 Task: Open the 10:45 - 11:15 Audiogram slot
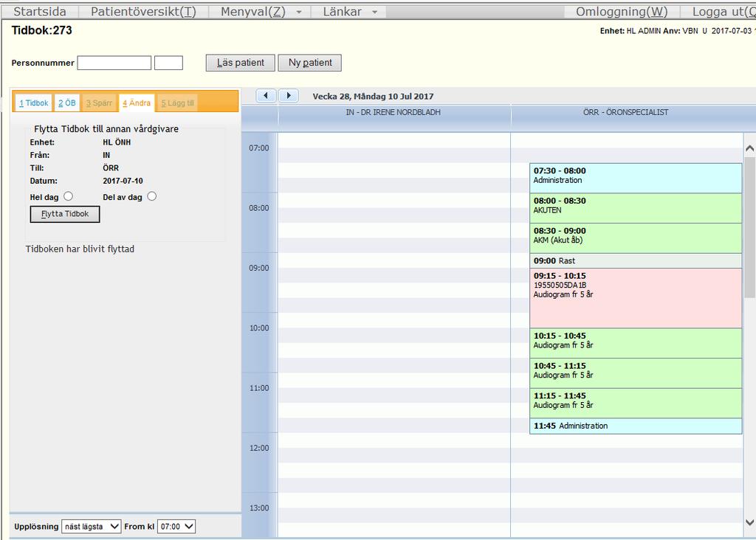click(636, 373)
